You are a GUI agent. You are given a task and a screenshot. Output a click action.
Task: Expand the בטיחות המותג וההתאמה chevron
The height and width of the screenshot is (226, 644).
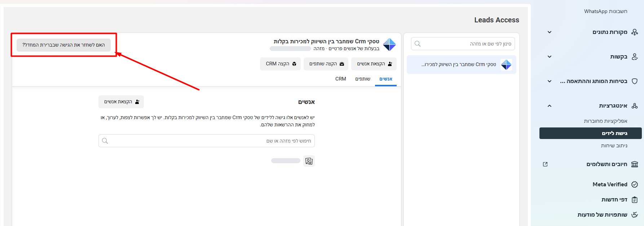tap(550, 81)
